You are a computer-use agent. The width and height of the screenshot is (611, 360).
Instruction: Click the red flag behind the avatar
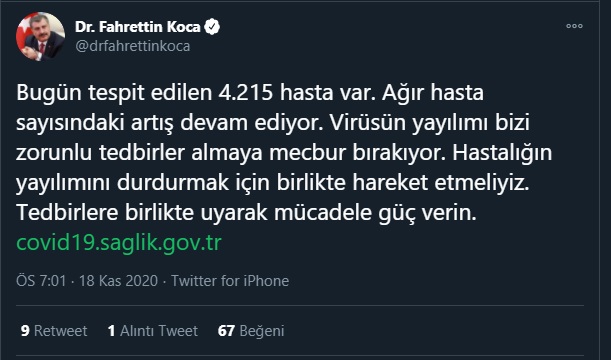pyautogui.click(x=22, y=29)
